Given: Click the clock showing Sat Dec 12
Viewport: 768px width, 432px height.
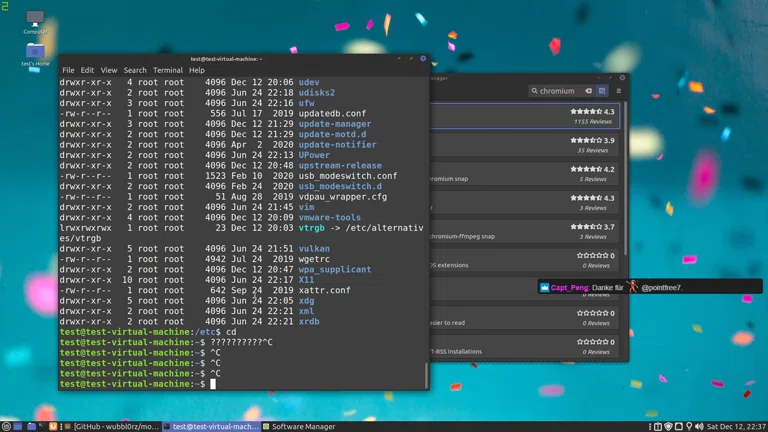Looking at the screenshot, I should point(735,427).
